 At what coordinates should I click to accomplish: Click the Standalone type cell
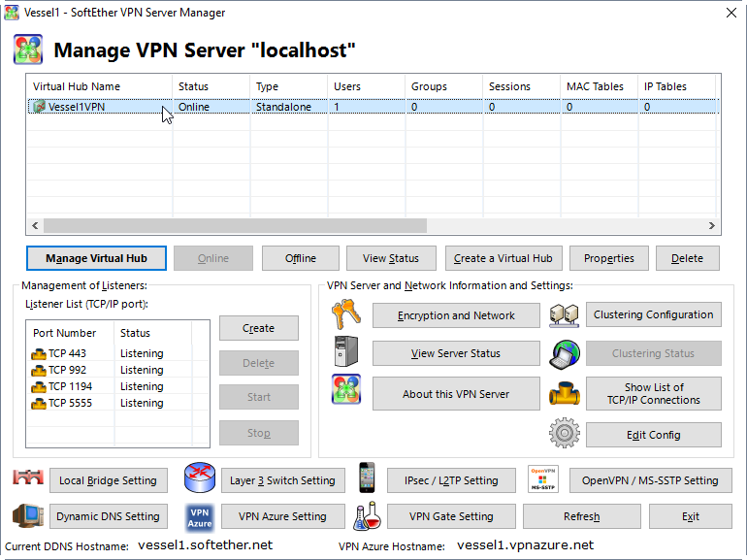coord(283,107)
